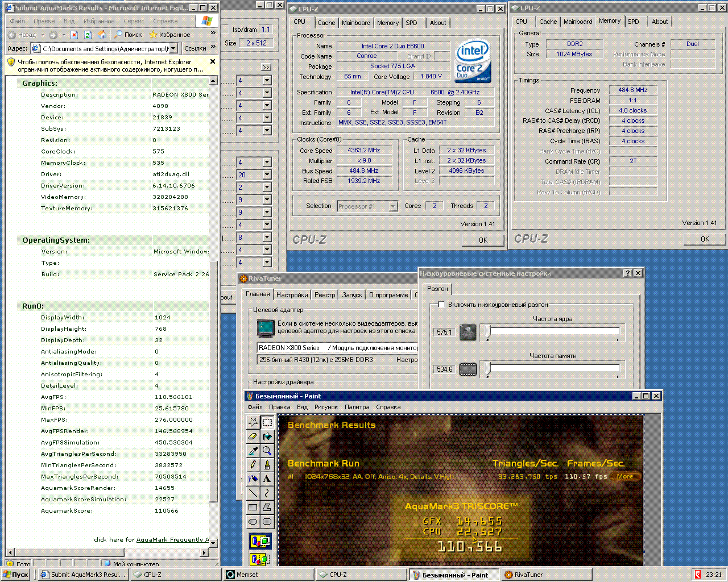
Task: Pick the Eraser tool in Paint
Action: click(253, 436)
